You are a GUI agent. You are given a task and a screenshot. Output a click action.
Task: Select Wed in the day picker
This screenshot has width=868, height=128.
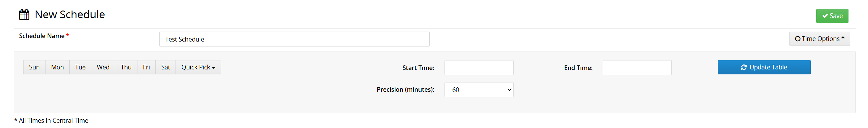(x=103, y=67)
